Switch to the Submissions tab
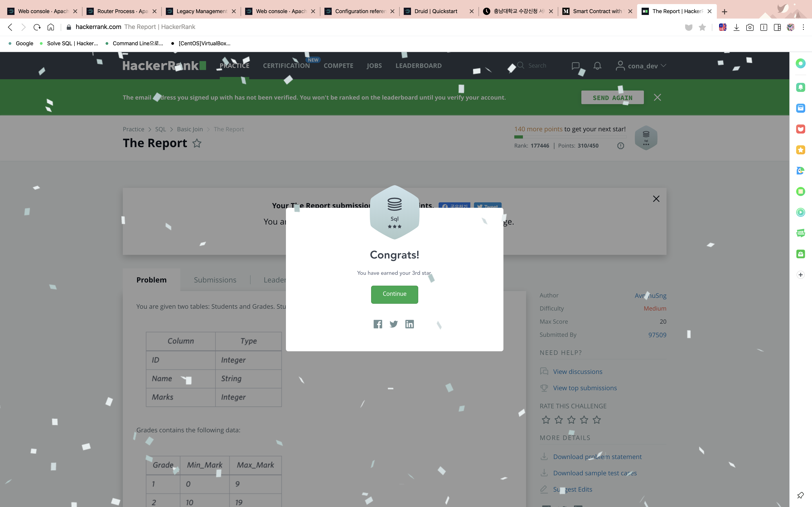This screenshot has width=812, height=507. pos(215,280)
